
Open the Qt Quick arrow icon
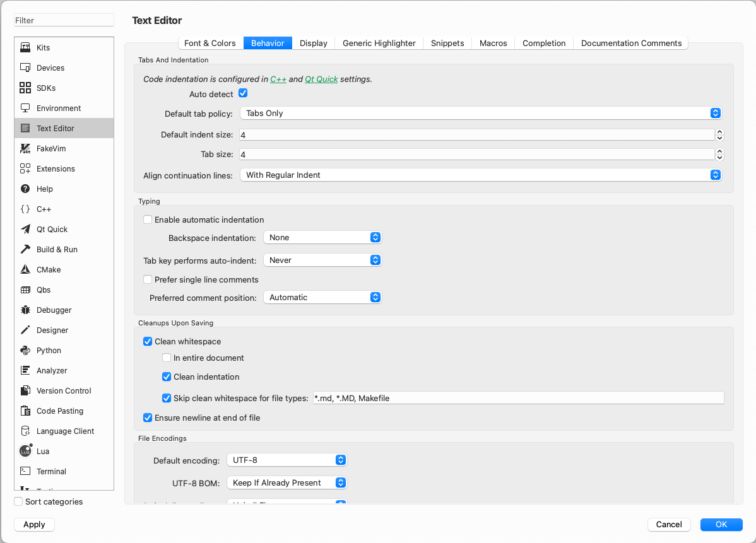click(x=25, y=230)
